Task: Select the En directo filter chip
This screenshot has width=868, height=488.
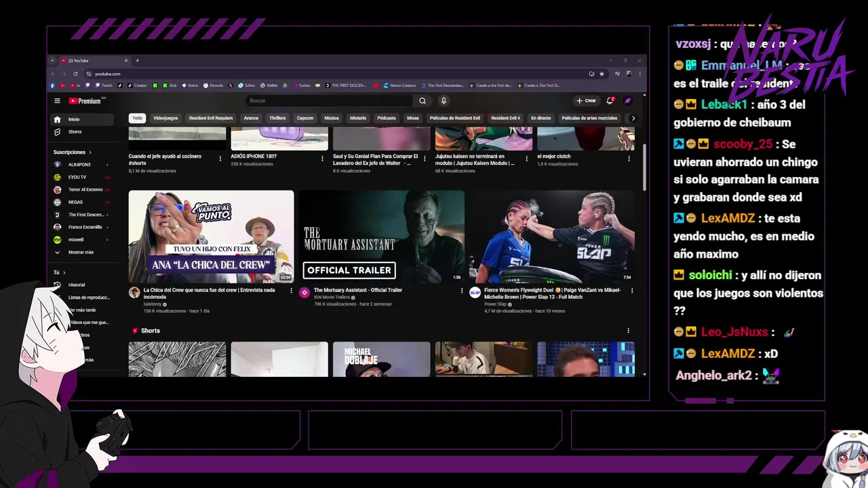Action: tap(541, 118)
